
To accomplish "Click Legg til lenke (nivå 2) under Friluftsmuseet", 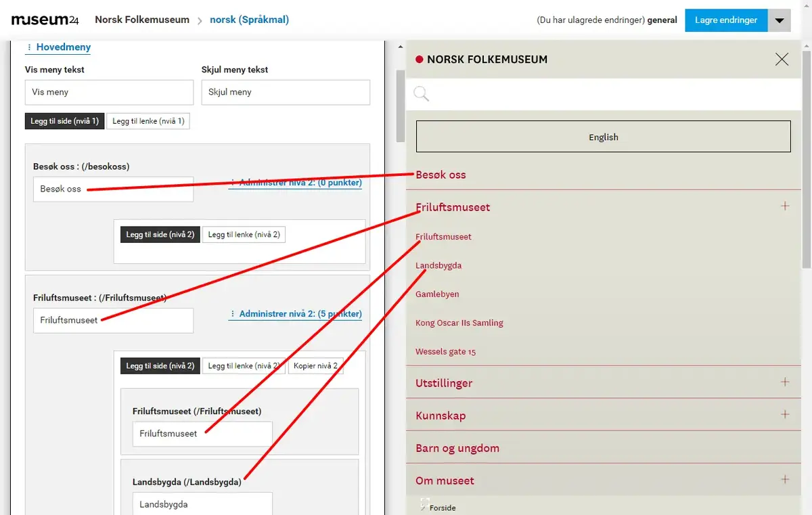I will click(x=244, y=365).
